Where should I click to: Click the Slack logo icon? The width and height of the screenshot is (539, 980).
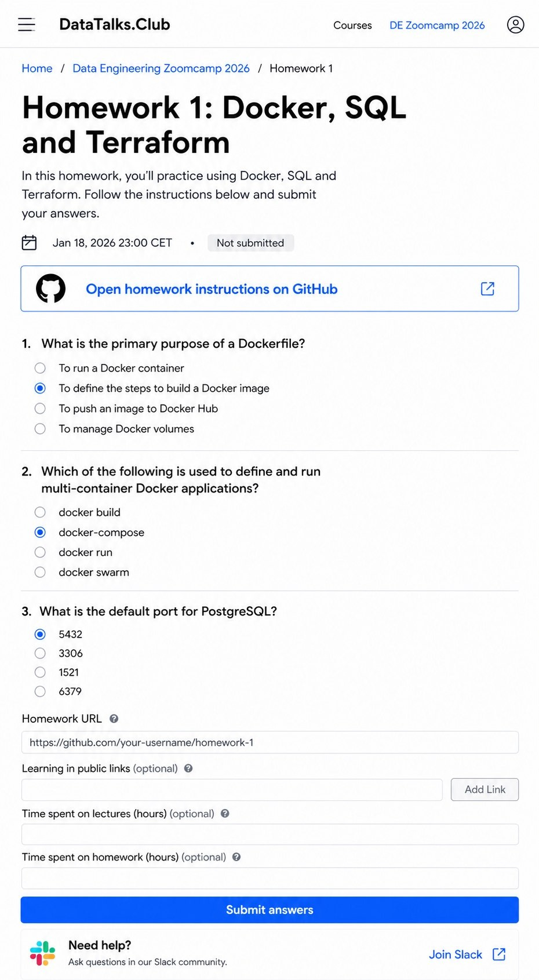pyautogui.click(x=42, y=953)
